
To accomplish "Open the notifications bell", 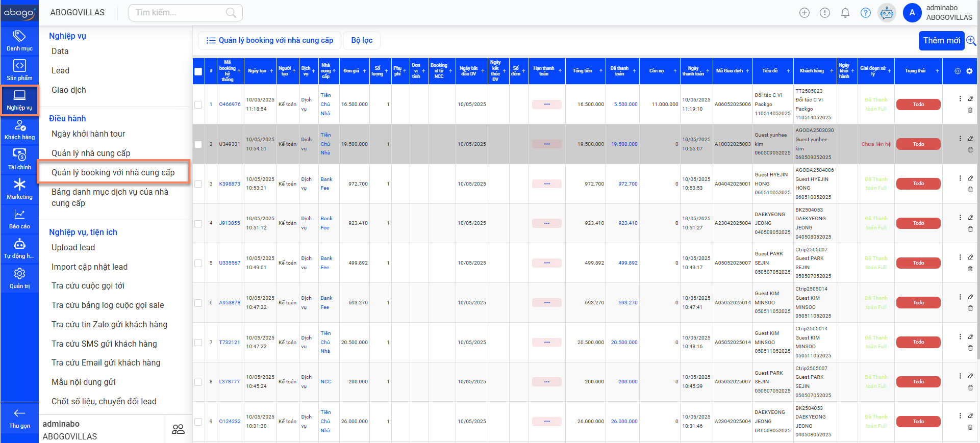I will coord(845,13).
